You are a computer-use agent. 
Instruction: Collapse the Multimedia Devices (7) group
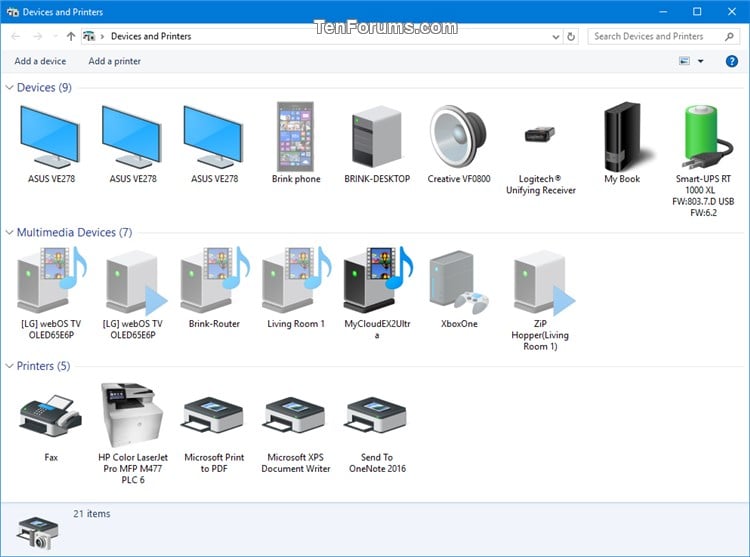click(9, 232)
